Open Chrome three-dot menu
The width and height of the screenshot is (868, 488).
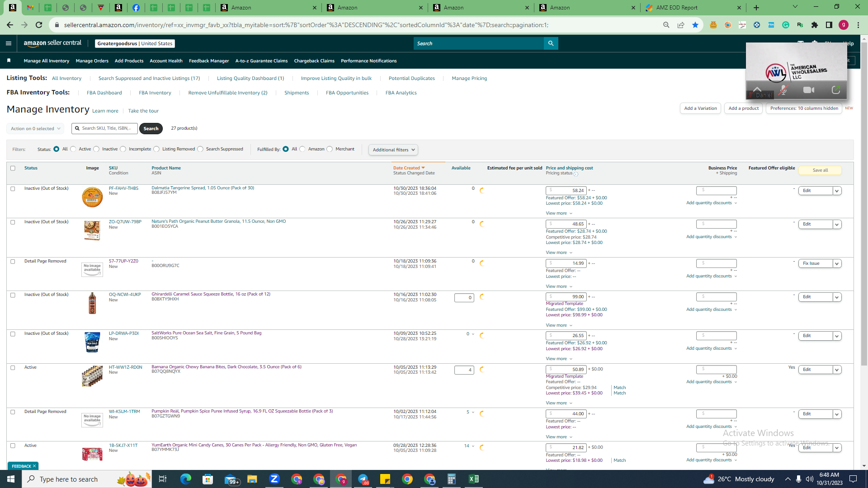pos(858,25)
